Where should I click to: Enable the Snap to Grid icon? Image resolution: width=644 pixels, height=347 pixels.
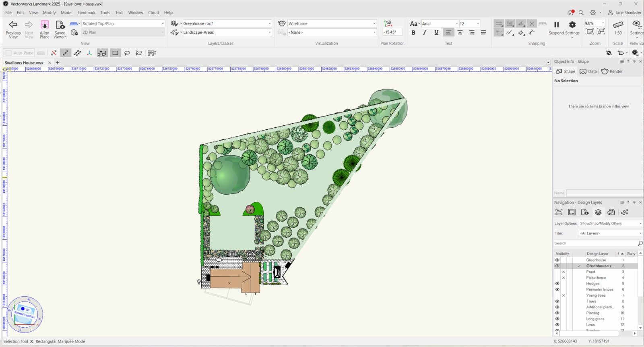click(x=499, y=24)
